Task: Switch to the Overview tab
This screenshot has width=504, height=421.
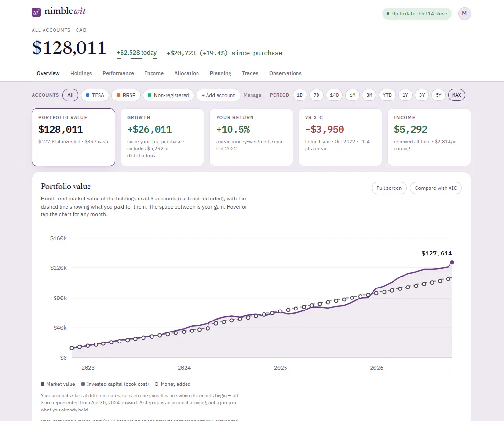Action: click(x=48, y=73)
